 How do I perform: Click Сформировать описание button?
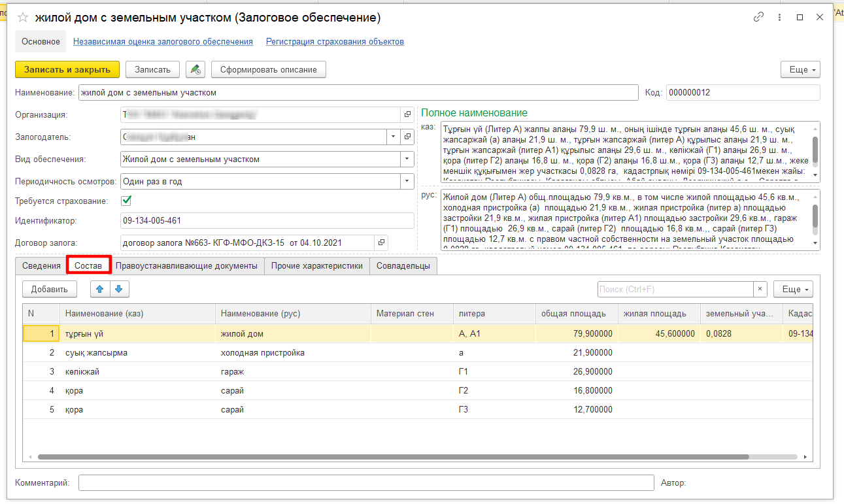point(269,69)
